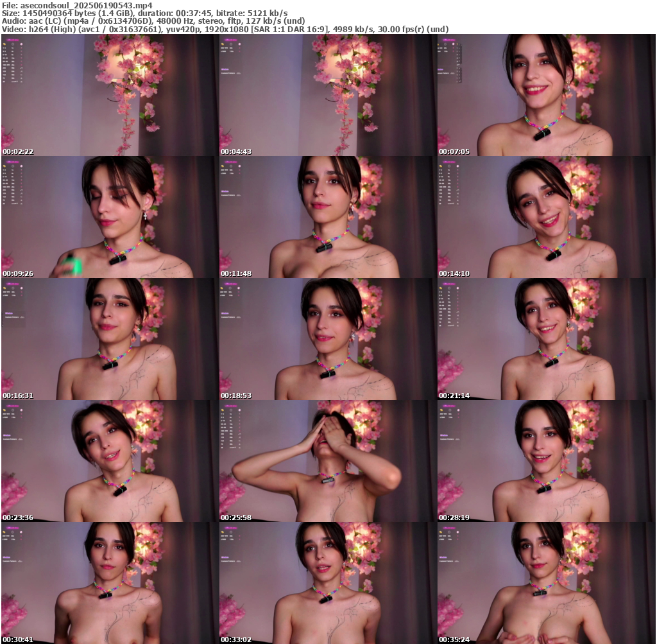The image size is (657, 644).
Task: Click the '00:35:24' timestamp label
Action: (455, 640)
